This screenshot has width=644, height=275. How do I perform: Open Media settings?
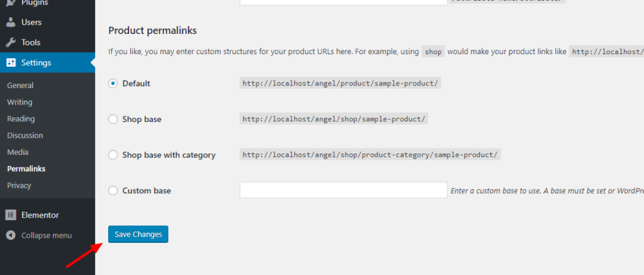click(18, 152)
